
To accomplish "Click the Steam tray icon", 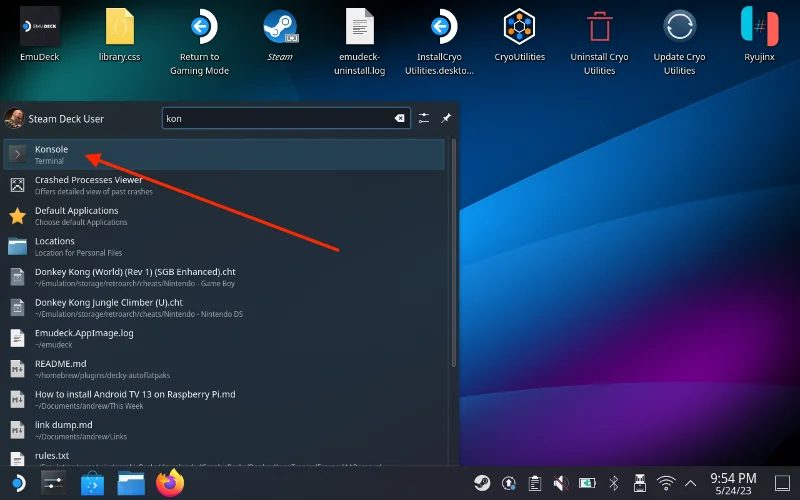I will [482, 483].
